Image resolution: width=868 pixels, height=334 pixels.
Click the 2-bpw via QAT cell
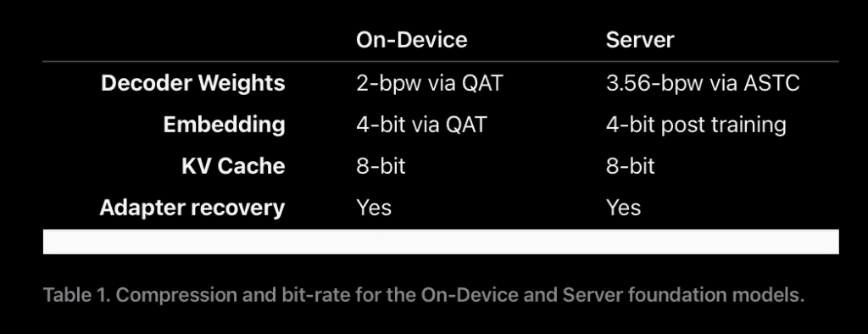pyautogui.click(x=430, y=83)
